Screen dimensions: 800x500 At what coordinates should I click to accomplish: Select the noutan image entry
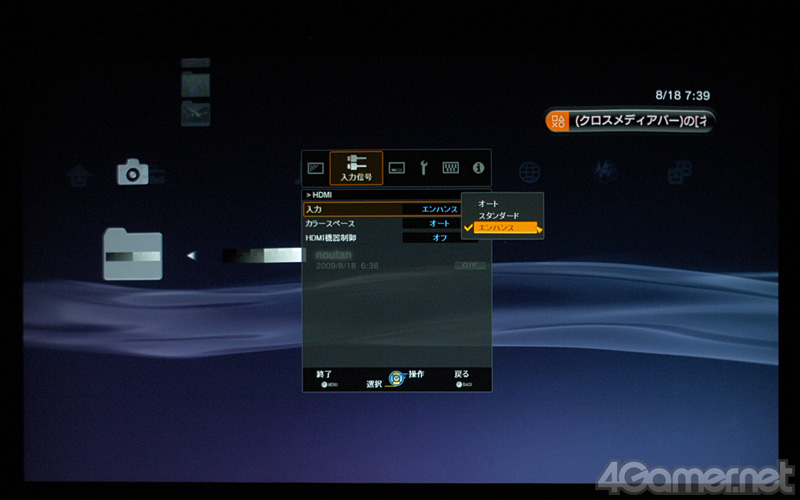tap(334, 255)
